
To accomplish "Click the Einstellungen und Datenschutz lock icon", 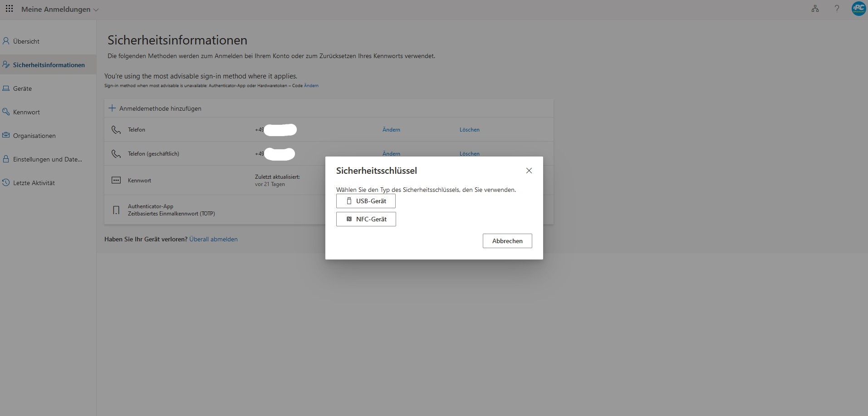I will pos(6,159).
